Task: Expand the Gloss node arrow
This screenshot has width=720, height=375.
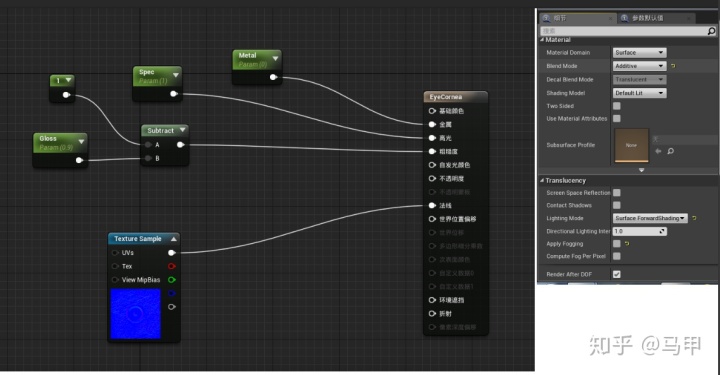Action: coord(81,141)
